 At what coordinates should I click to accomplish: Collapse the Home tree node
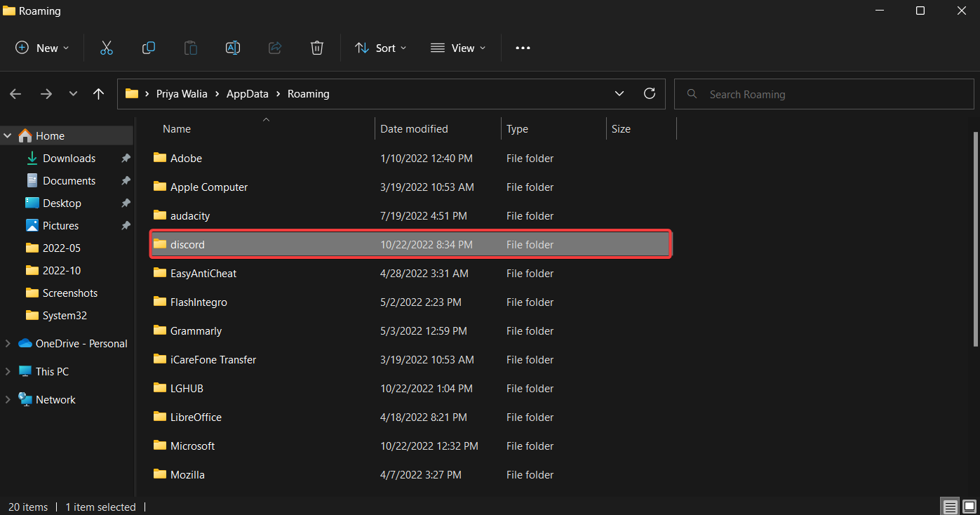pos(8,135)
